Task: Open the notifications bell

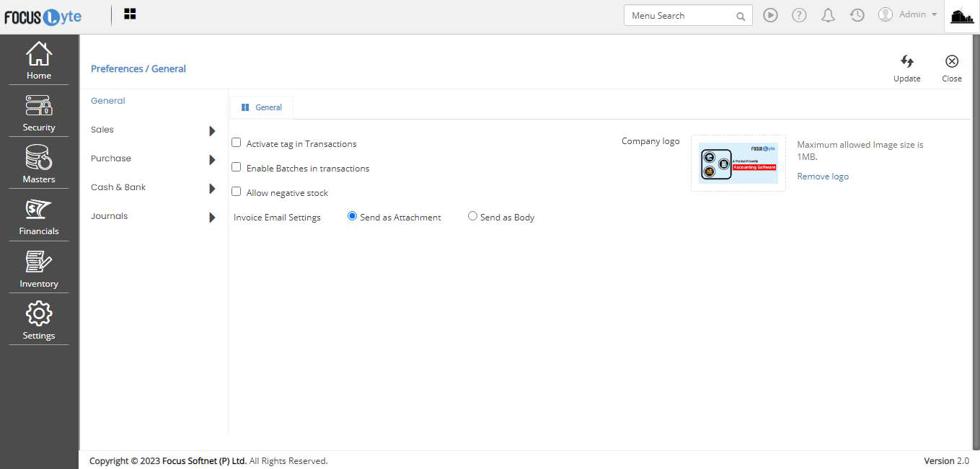Action: point(828,15)
